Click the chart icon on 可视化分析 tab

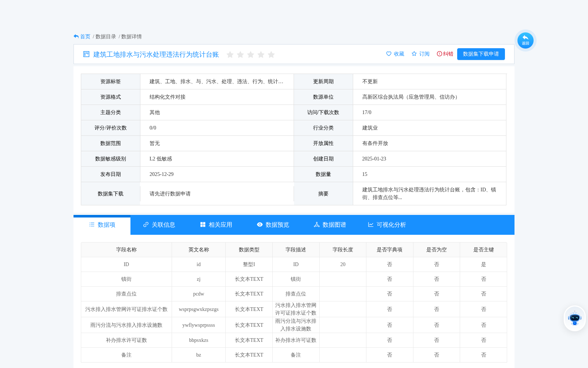[x=371, y=224]
